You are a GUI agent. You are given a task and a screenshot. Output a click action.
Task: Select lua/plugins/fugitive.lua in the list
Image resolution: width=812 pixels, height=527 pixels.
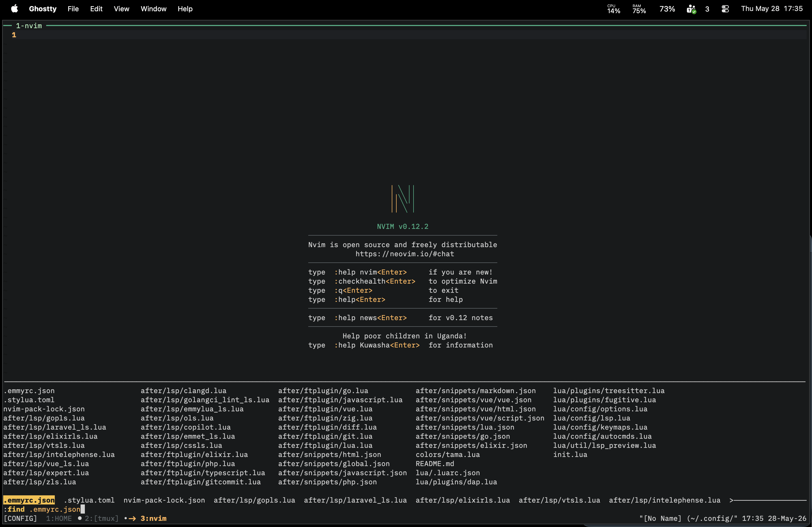(604, 400)
